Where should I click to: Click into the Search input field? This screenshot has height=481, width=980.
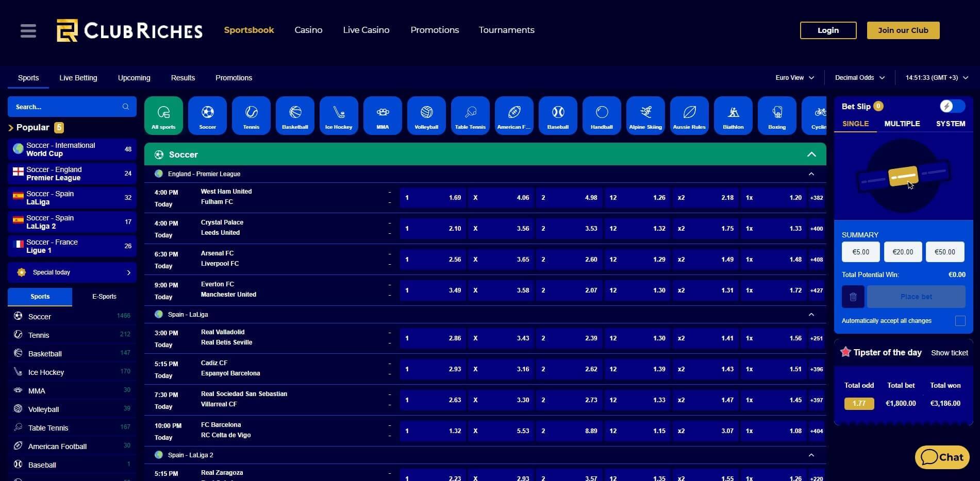tap(64, 107)
